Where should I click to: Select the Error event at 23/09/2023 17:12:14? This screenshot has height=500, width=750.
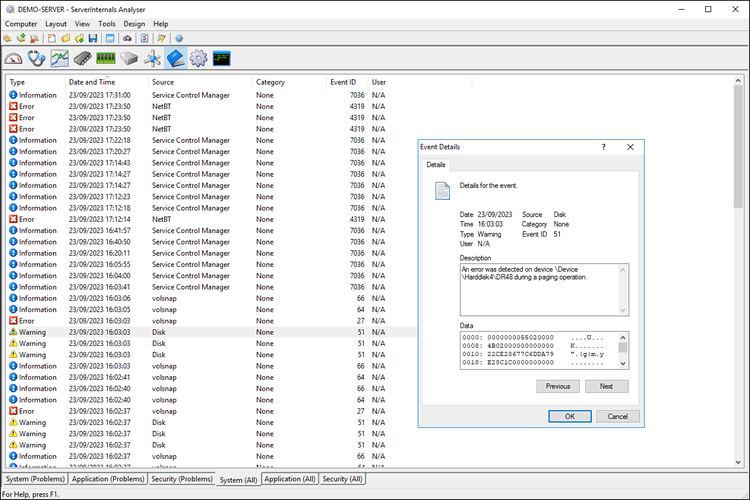click(x=212, y=220)
